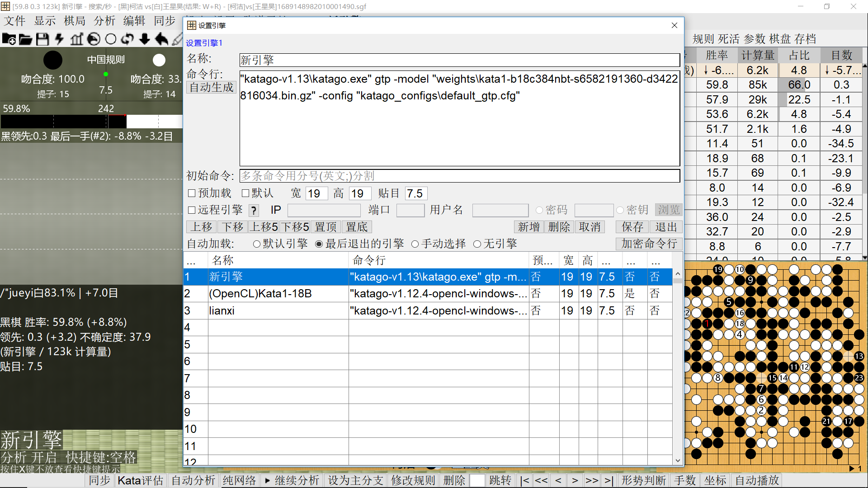This screenshot has height=488, width=868.
Task: Switch to the 死活 tab on the right panel
Action: click(x=728, y=39)
